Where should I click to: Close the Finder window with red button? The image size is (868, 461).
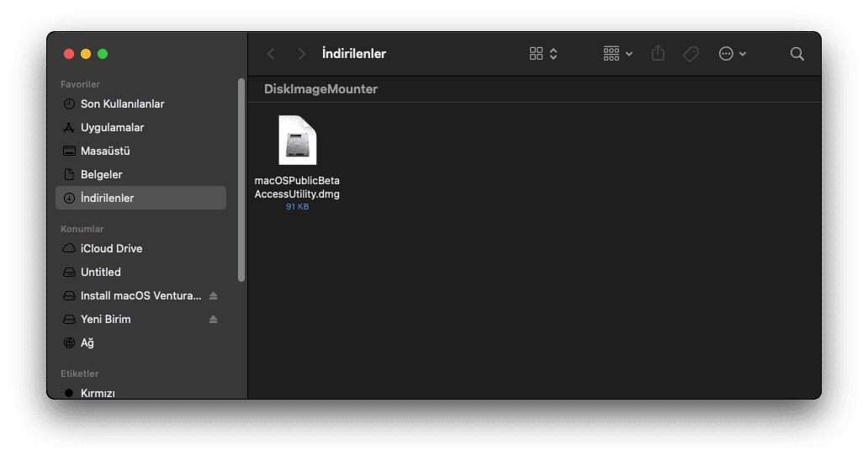[x=69, y=54]
